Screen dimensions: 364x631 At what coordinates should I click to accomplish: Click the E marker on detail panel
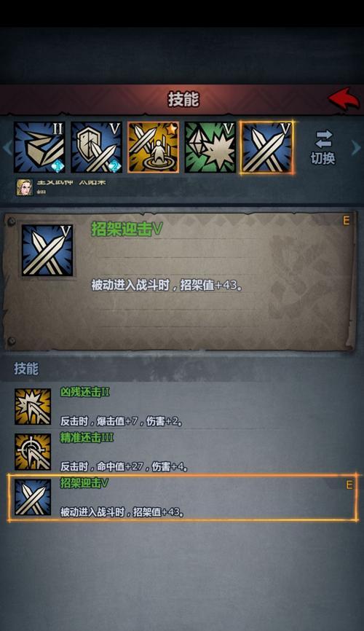[x=346, y=221]
